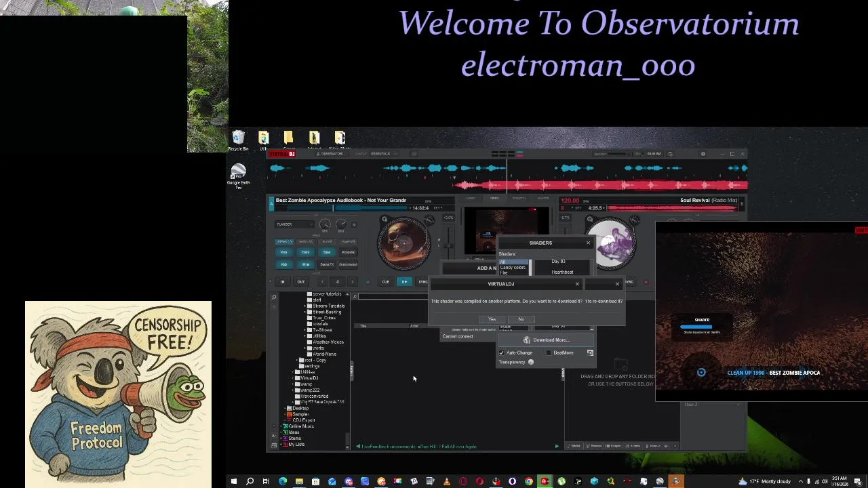Open the effect settings gear beside flanger knobs

click(x=354, y=224)
